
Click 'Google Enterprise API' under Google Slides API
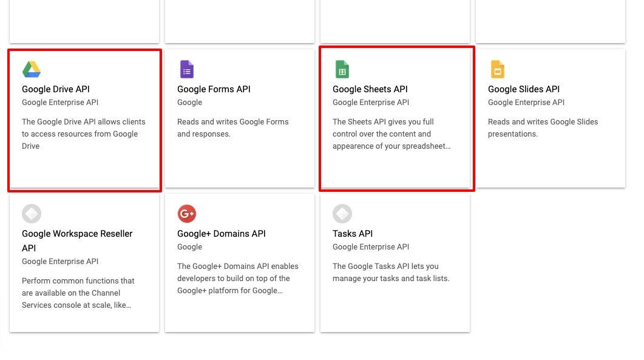coord(526,103)
